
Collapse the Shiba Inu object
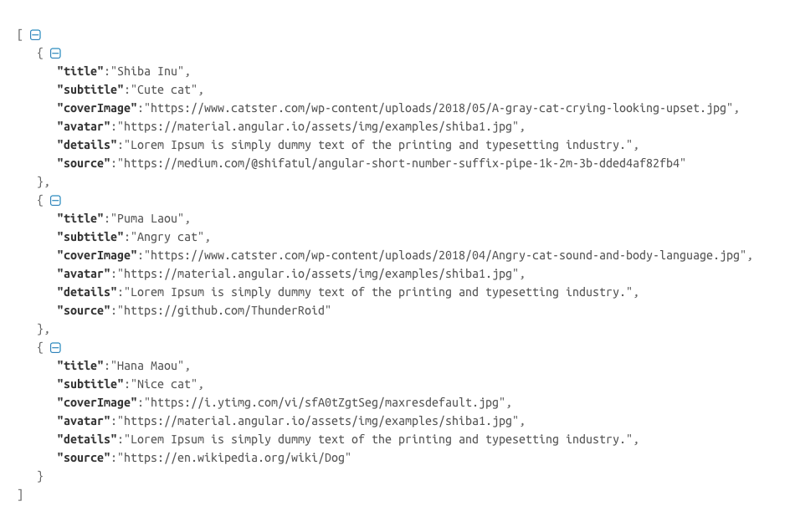55,53
